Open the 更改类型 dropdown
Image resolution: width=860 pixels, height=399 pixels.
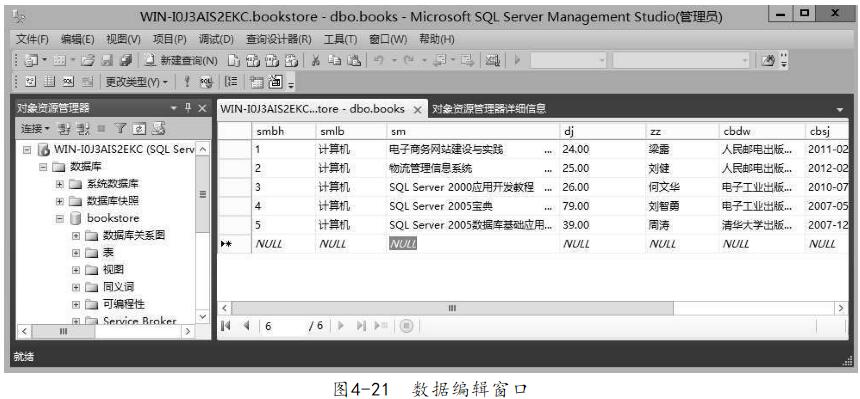click(137, 82)
